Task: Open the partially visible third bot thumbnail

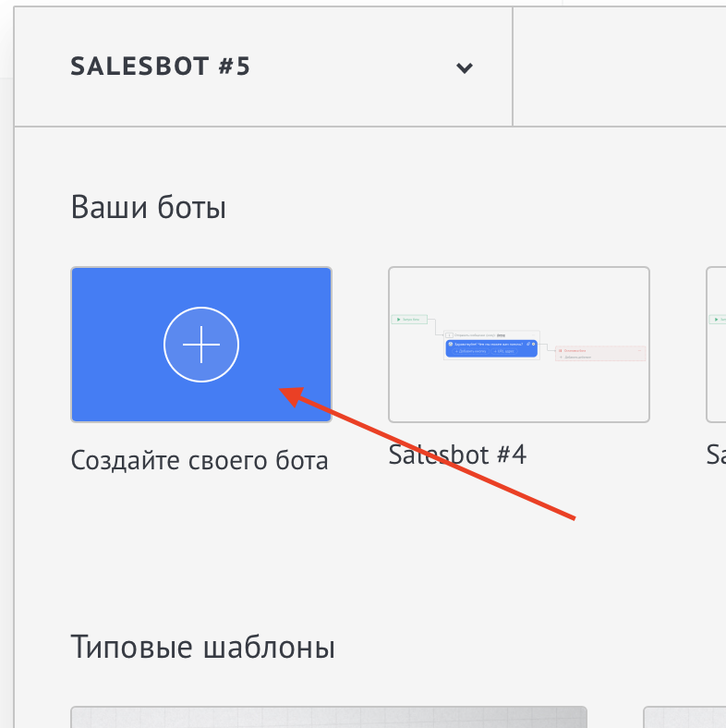Action: [716, 344]
